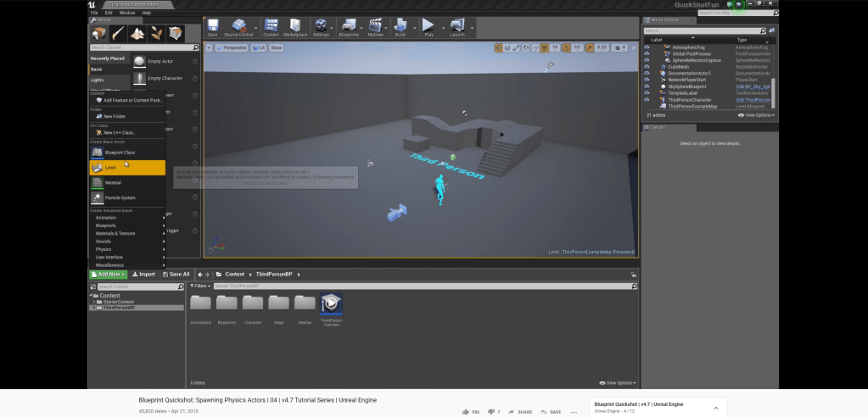The width and height of the screenshot is (868, 417).
Task: Select Blueprint Class in create asset menu
Action: 119,153
